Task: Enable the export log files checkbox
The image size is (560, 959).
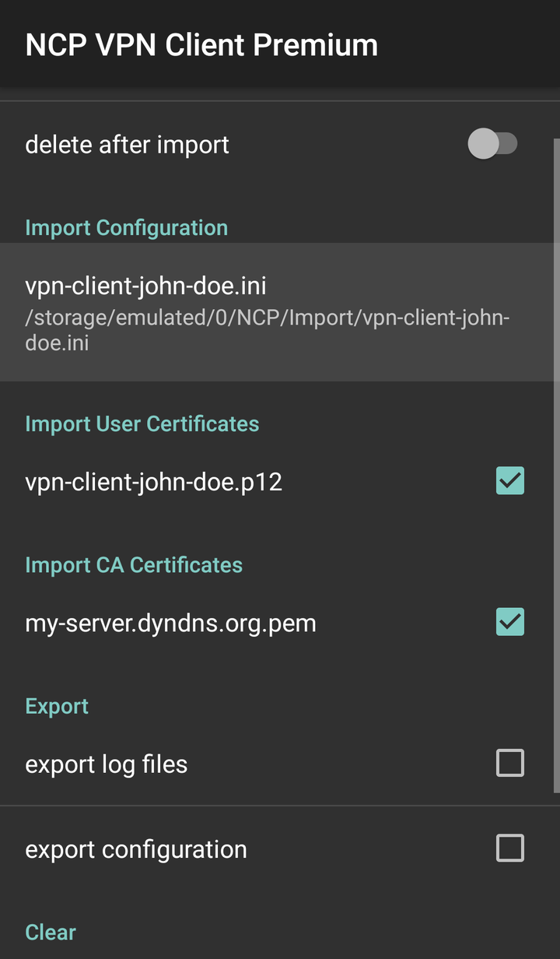Action: (510, 764)
